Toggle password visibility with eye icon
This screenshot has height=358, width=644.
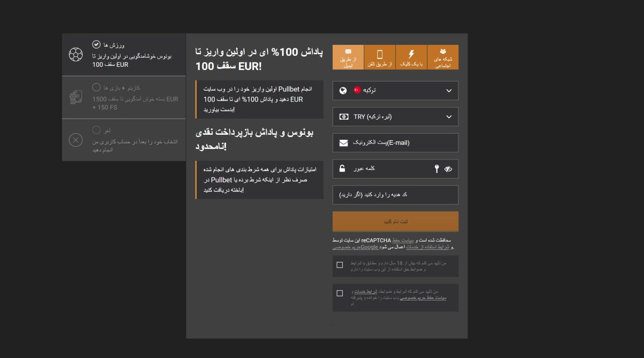coord(449,169)
